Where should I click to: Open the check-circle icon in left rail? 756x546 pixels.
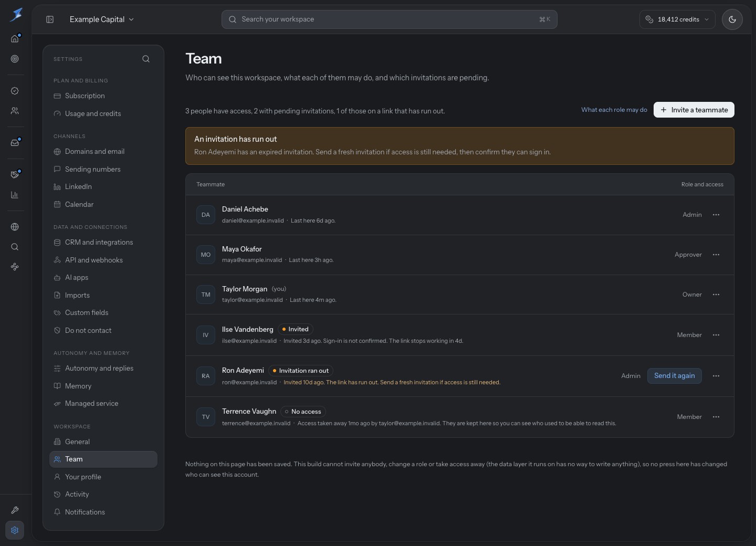(15, 91)
